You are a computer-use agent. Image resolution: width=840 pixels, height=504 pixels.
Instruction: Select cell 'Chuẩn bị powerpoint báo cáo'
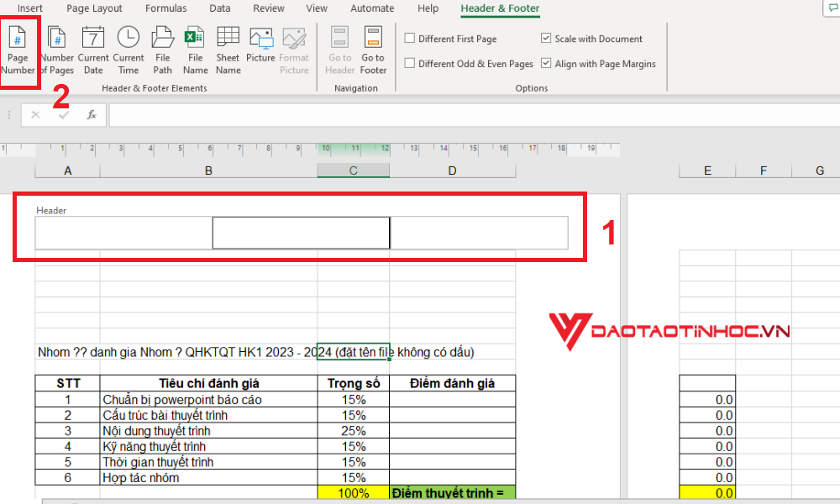point(208,400)
